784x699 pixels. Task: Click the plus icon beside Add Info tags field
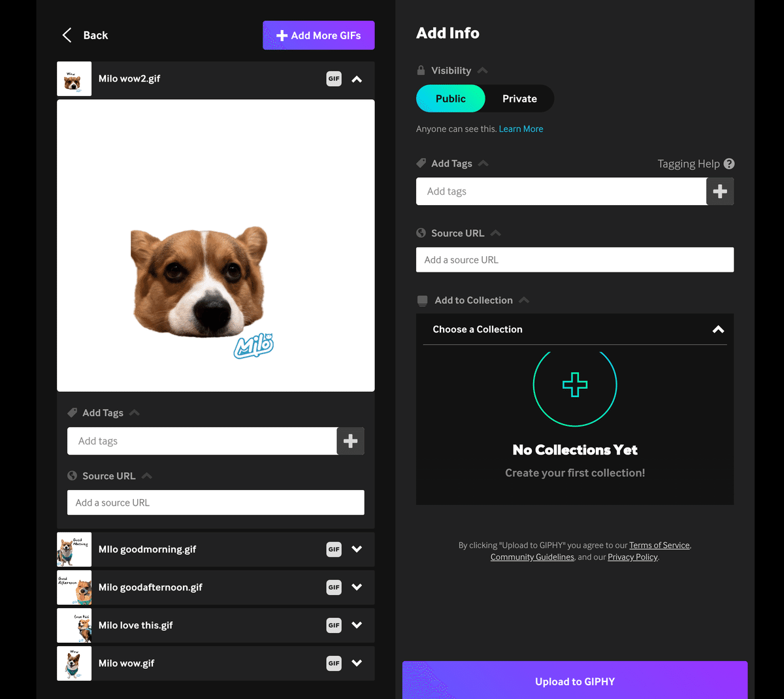pos(720,191)
